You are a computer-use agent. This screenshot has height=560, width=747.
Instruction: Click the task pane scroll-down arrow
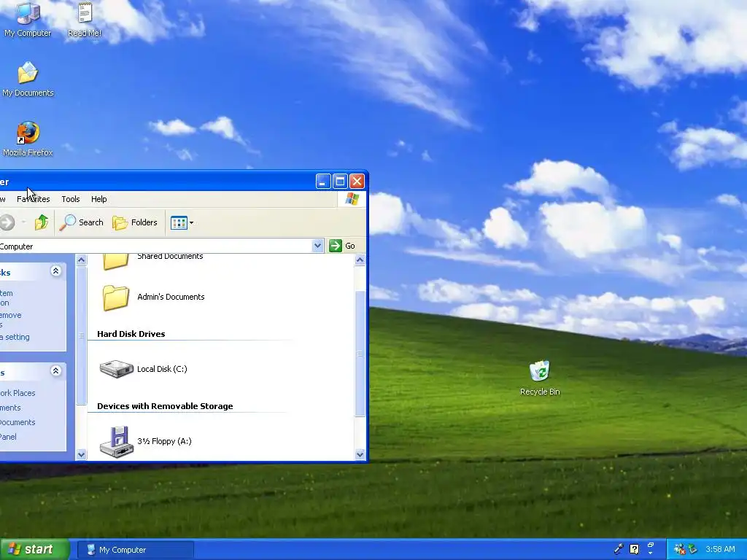coord(81,454)
